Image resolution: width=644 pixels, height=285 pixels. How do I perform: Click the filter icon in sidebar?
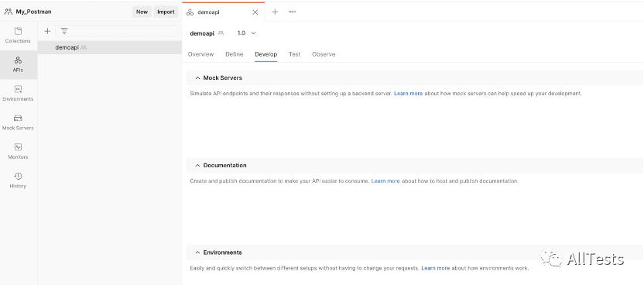(x=64, y=31)
